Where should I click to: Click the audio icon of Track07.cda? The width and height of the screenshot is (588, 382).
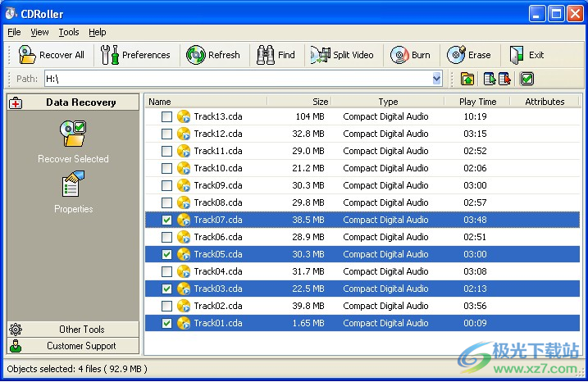[x=184, y=220]
